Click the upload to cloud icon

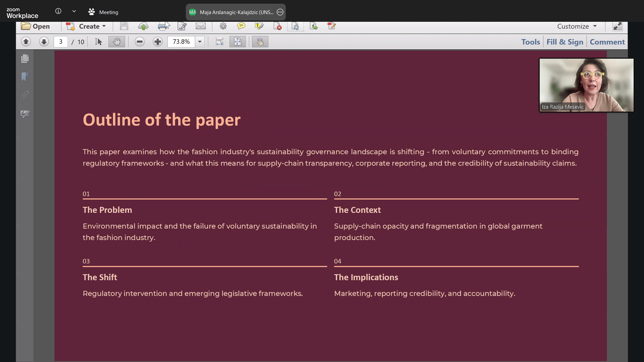tap(143, 26)
